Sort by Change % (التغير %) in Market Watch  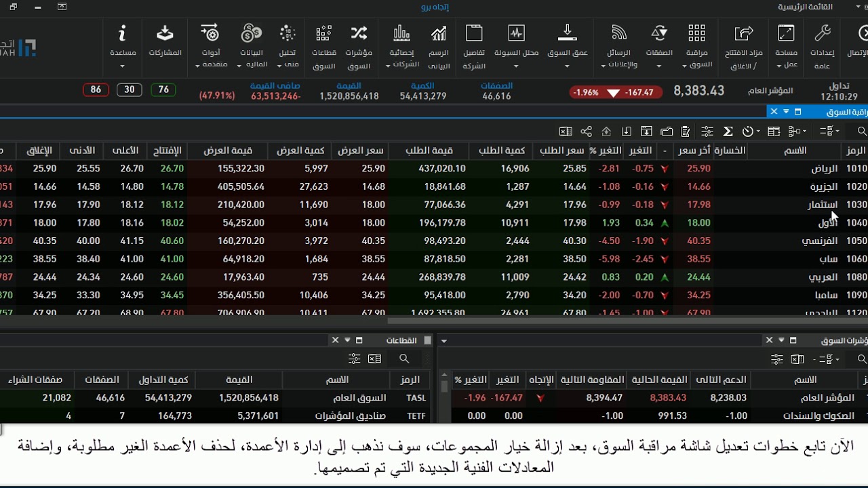tap(605, 150)
